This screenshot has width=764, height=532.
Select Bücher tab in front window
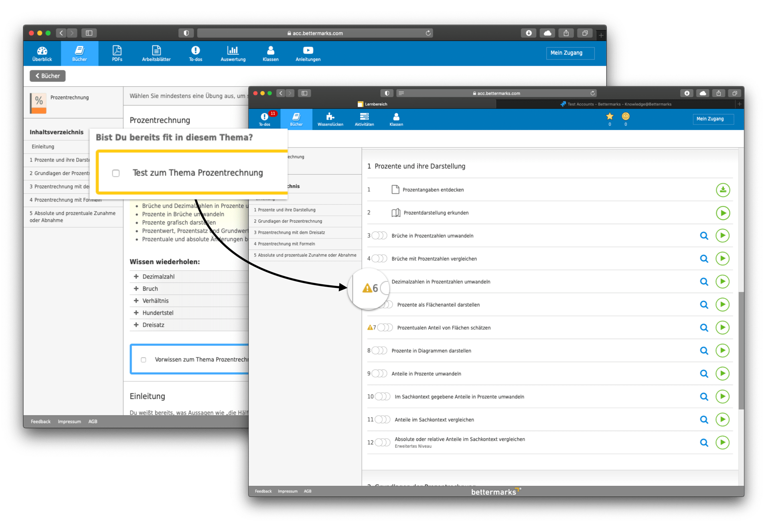296,119
